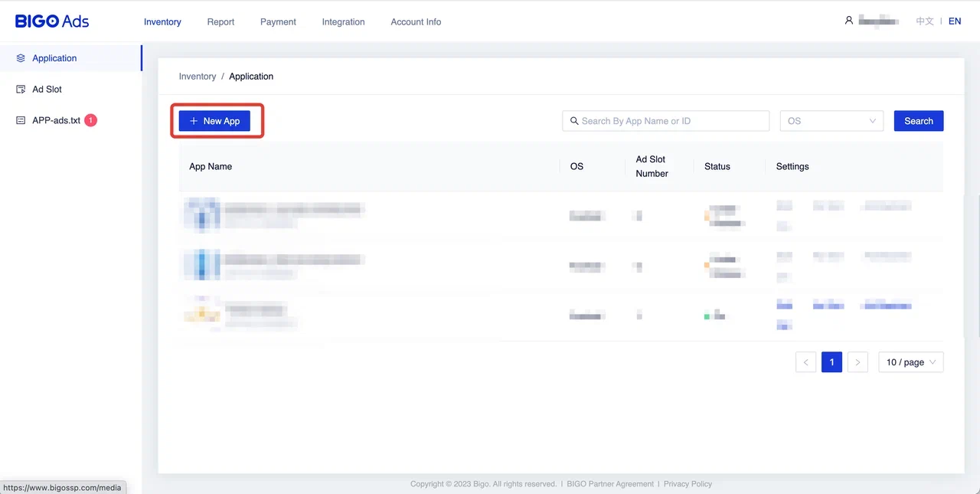This screenshot has width=980, height=494.
Task: Open the 10 / page size dropdown
Action: pyautogui.click(x=910, y=362)
